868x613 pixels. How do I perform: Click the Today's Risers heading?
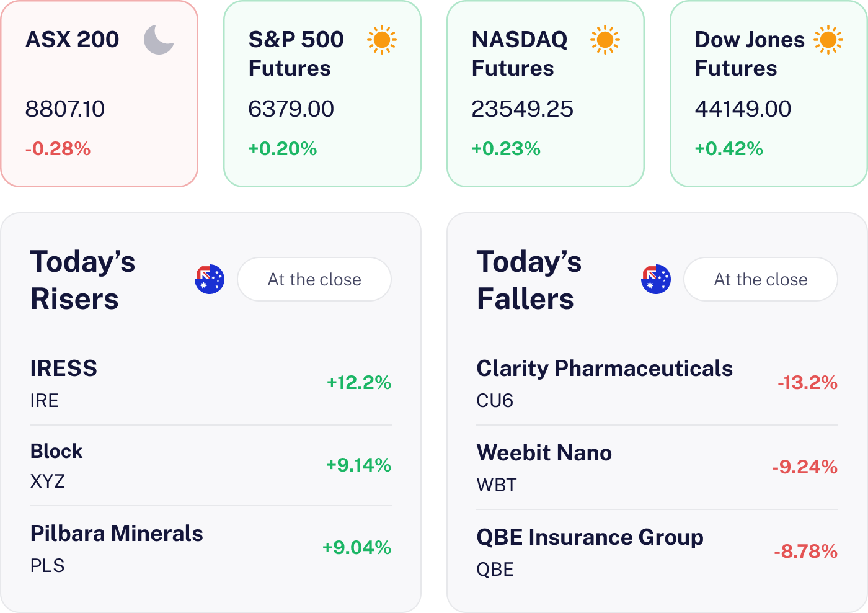(82, 280)
